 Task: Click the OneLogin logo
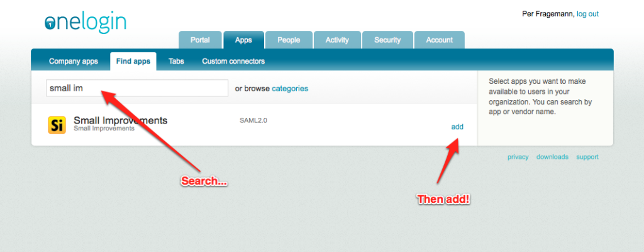click(x=86, y=22)
